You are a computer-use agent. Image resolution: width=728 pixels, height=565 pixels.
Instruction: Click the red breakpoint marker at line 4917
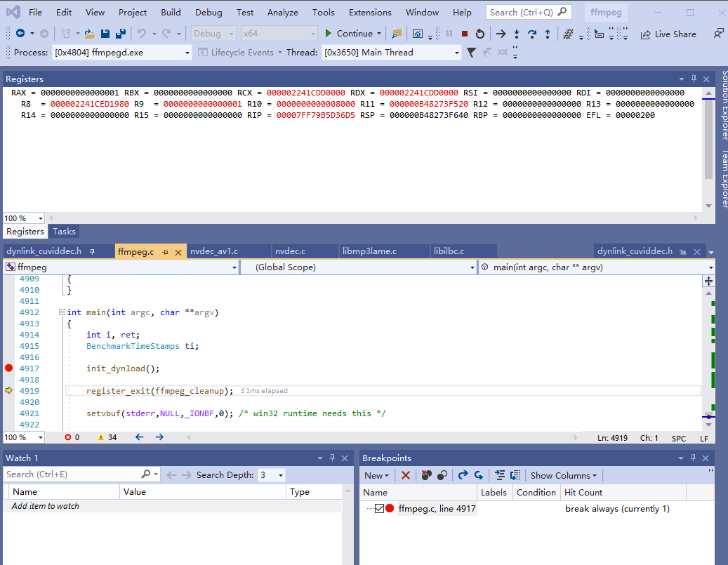click(9, 368)
